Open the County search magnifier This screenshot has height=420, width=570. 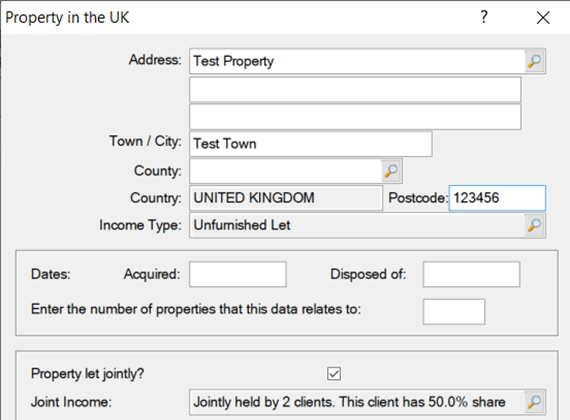tap(391, 171)
